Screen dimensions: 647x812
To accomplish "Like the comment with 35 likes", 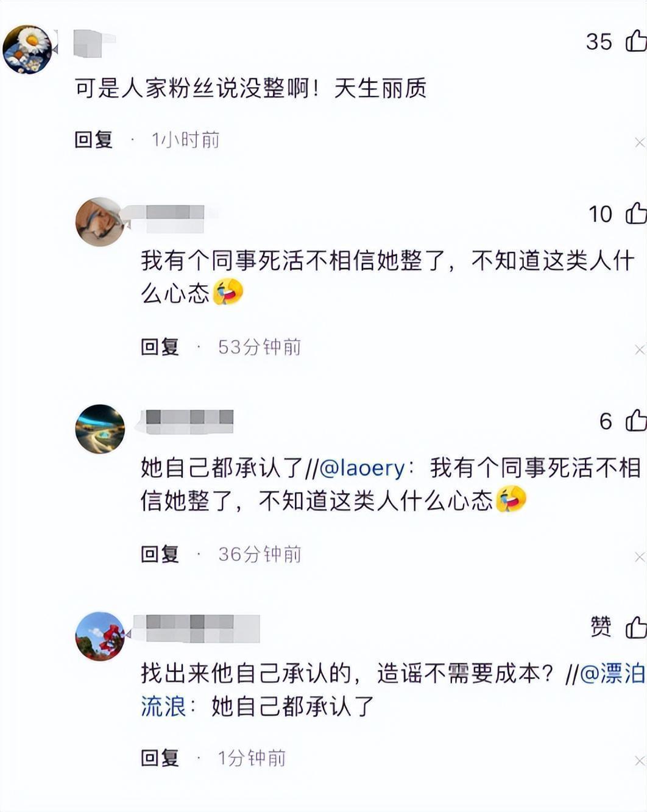I will 636,41.
